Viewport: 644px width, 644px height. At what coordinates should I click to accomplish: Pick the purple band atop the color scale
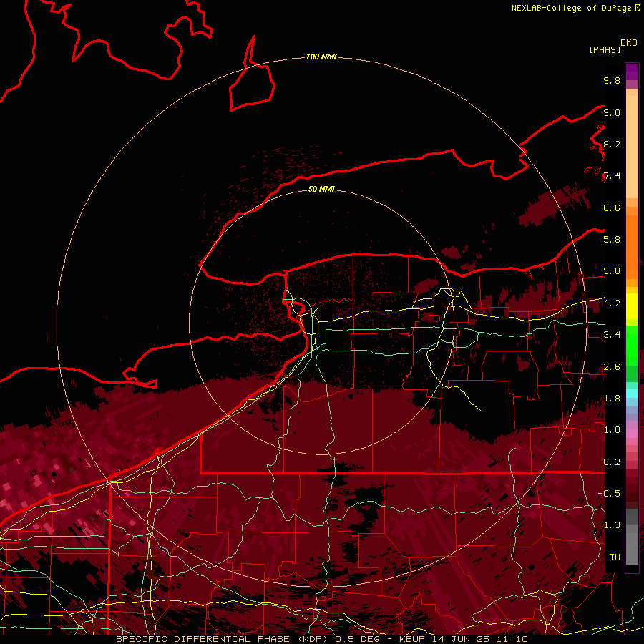click(x=632, y=72)
